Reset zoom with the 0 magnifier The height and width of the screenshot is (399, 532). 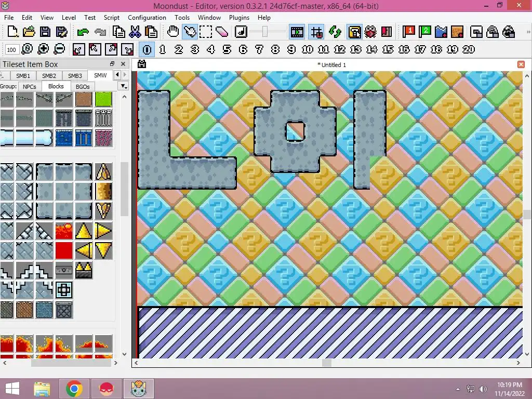27,49
